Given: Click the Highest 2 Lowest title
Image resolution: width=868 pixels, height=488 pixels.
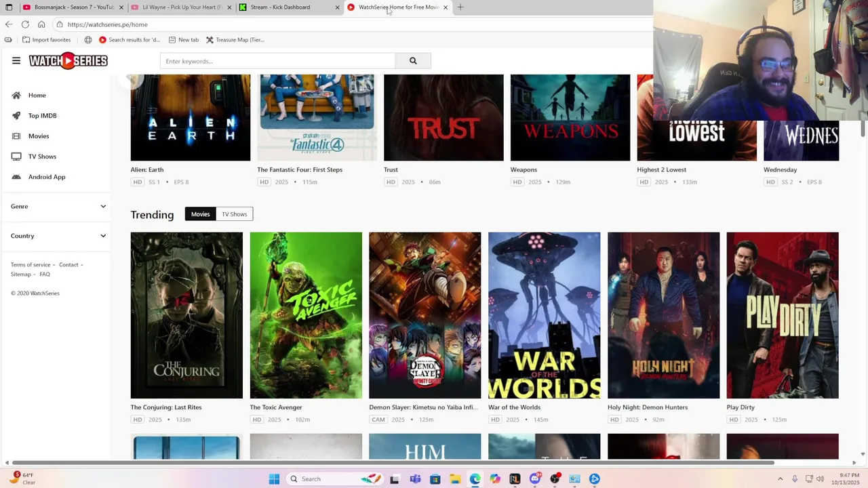Looking at the screenshot, I should 661,169.
